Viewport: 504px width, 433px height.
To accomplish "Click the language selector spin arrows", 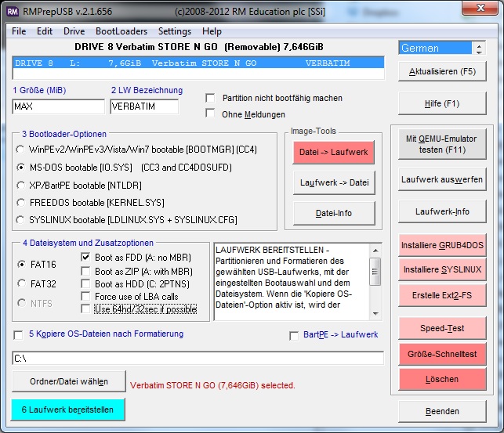I will (x=479, y=49).
